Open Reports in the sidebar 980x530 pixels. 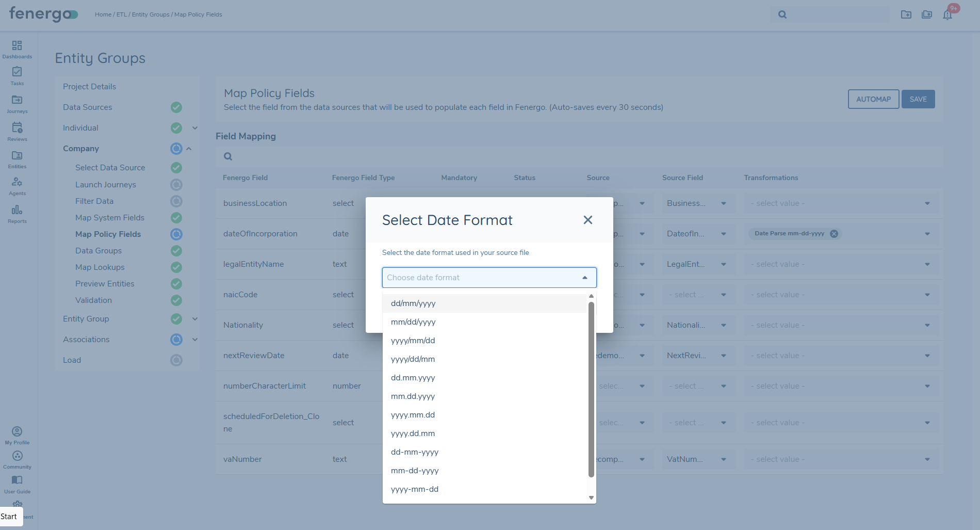click(x=17, y=214)
